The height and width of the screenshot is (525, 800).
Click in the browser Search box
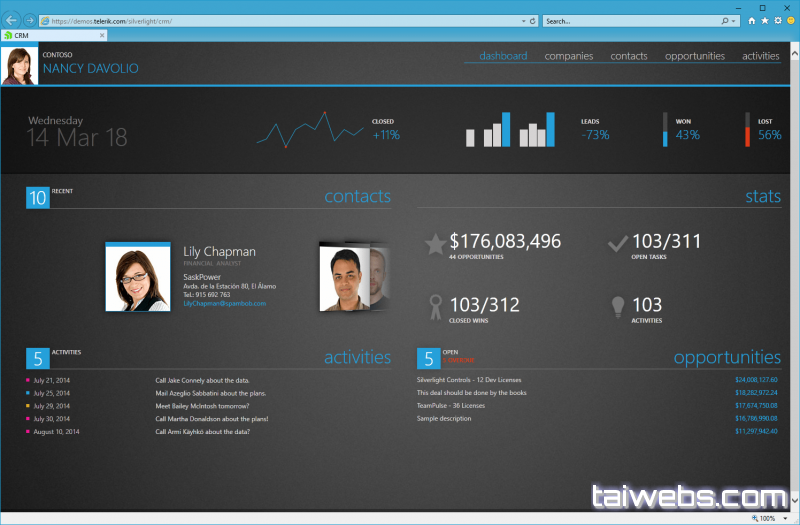[630, 20]
